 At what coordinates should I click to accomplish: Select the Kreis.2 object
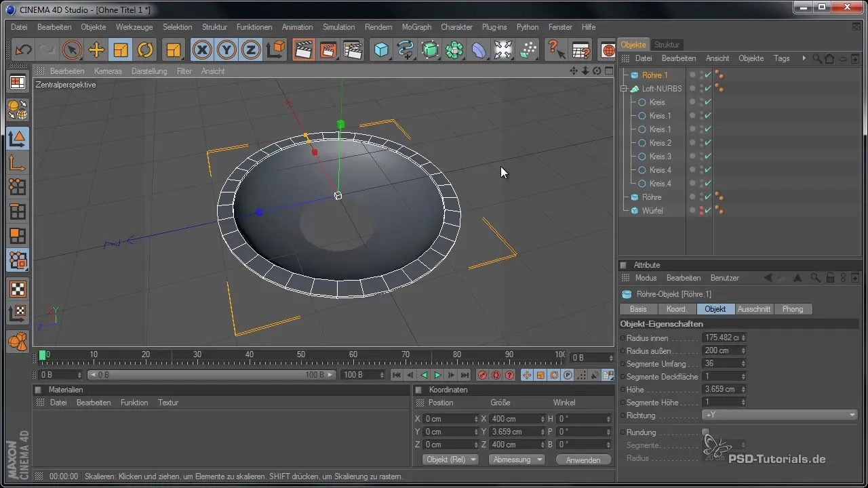[660, 143]
